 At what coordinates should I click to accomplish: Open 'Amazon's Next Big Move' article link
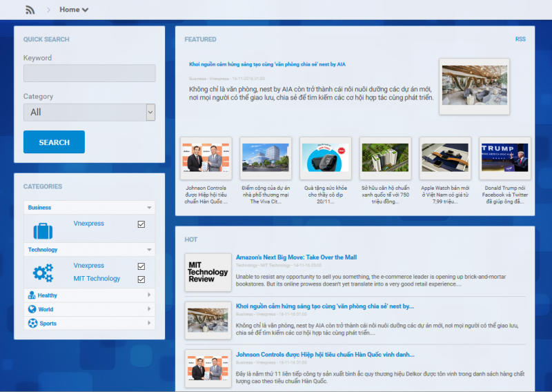297,257
